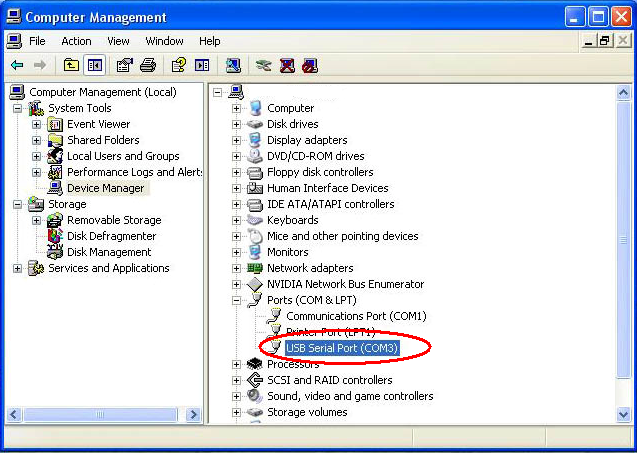Expand the SCSI and RAID controllers node
The height and width of the screenshot is (453, 637).
pyautogui.click(x=236, y=380)
